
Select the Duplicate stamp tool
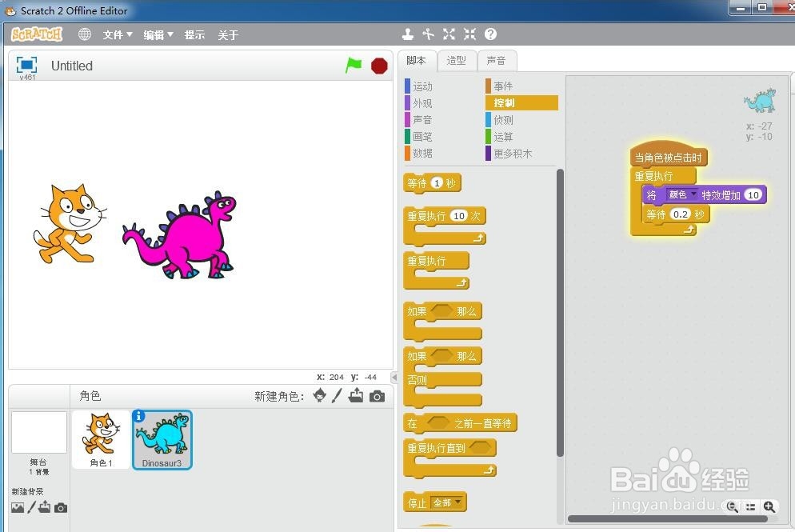[x=408, y=34]
